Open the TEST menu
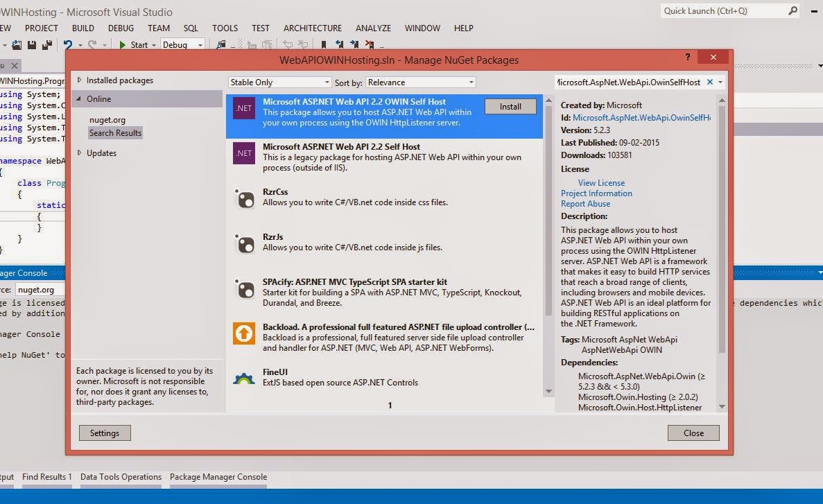Screen dimensions: 823x504 coord(260,28)
